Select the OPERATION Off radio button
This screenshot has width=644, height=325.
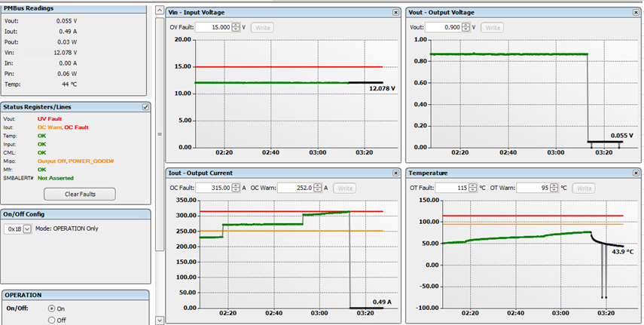52,320
